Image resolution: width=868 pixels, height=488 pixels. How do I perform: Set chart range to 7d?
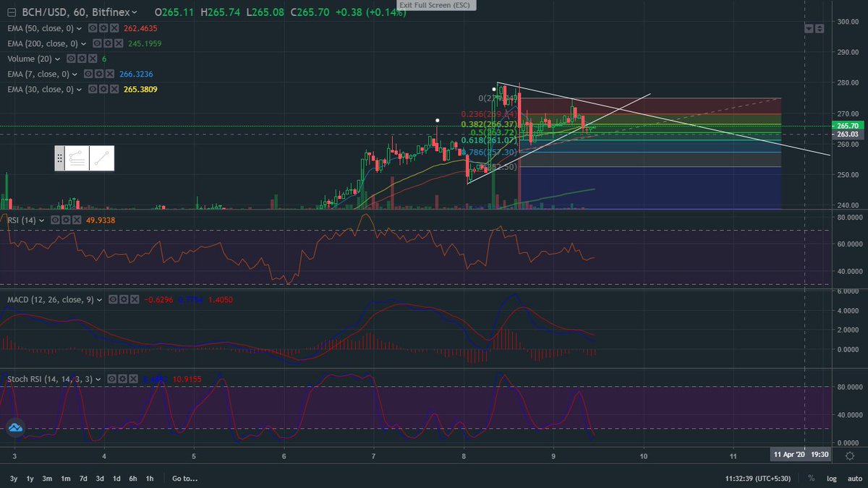coord(83,479)
